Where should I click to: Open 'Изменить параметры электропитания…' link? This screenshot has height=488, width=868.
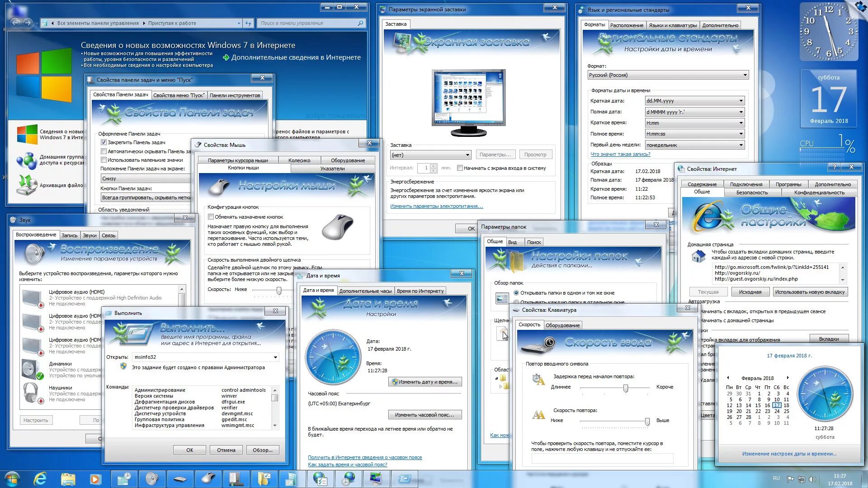click(436, 206)
